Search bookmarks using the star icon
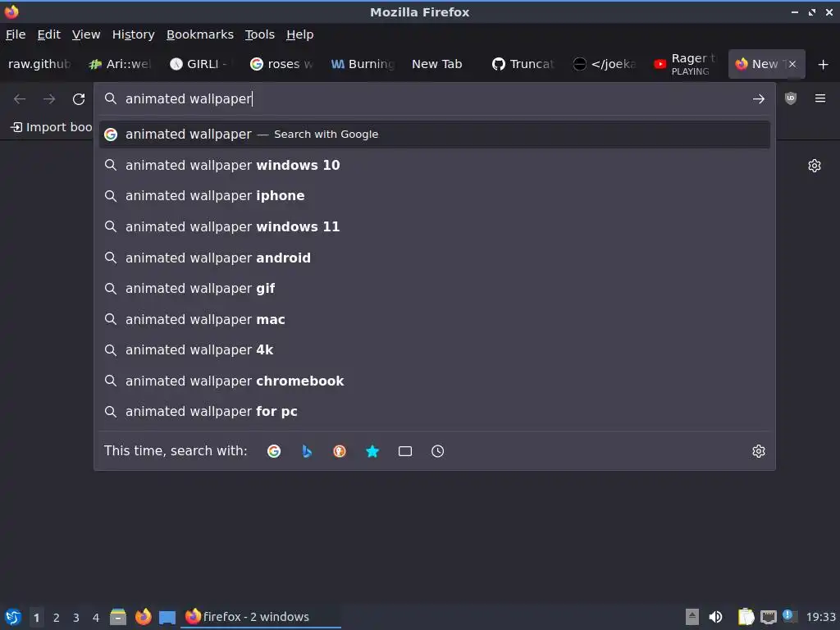840x630 pixels. click(x=372, y=451)
